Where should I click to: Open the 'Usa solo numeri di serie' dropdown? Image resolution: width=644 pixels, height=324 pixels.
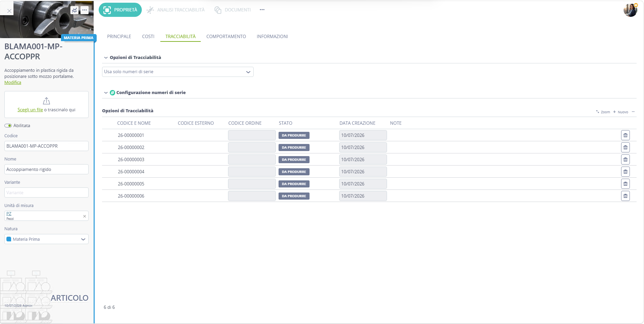click(x=178, y=72)
